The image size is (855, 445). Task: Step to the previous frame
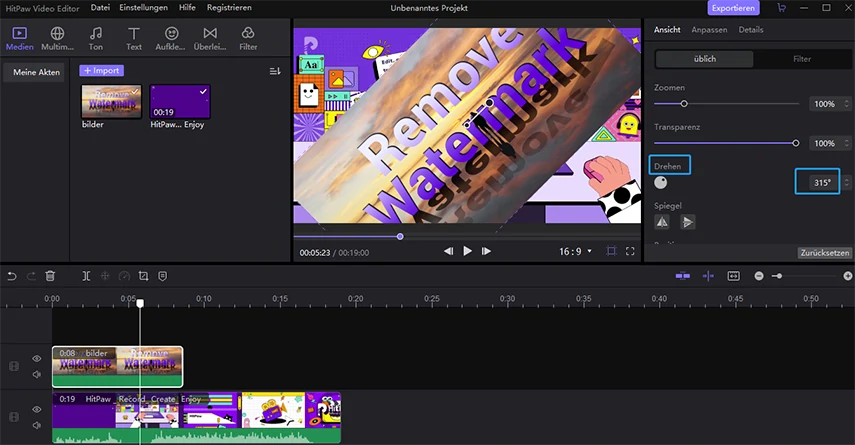tap(448, 251)
